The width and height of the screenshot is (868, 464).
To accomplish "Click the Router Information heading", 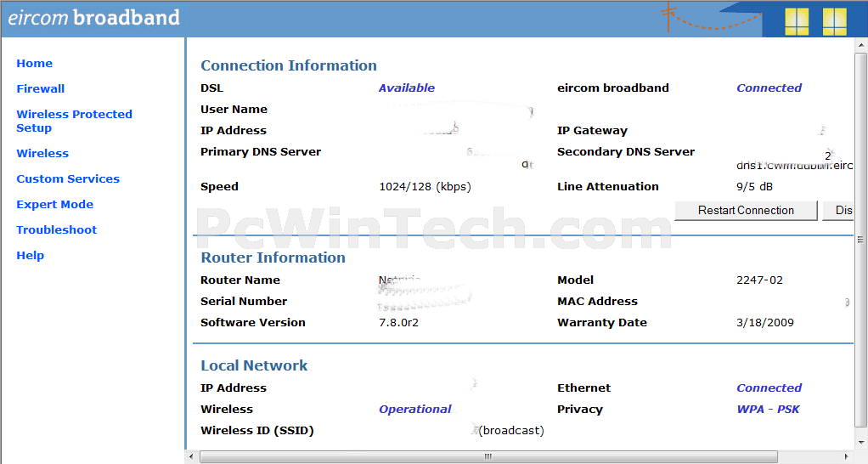I will click(273, 257).
